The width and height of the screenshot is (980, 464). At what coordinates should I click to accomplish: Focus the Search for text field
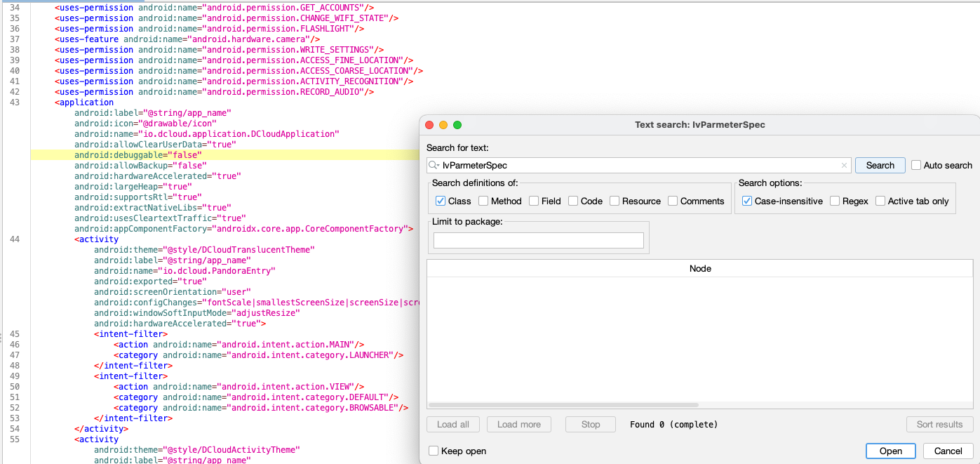639,166
